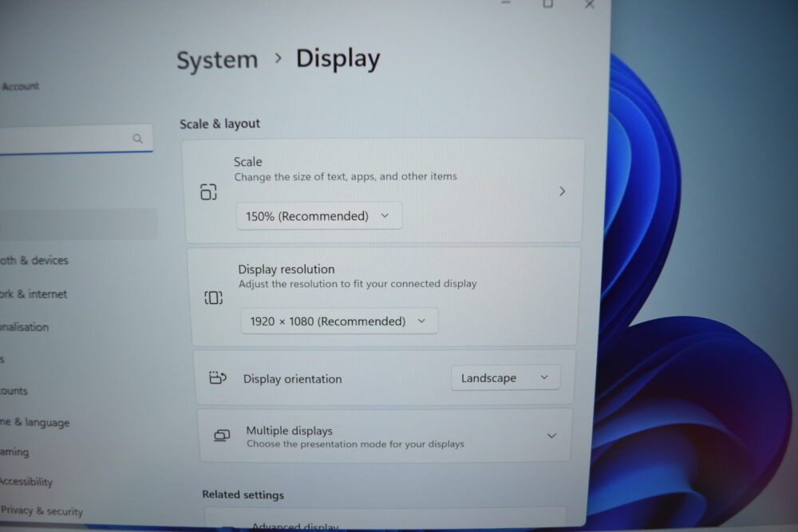Screen dimensions: 798x532
Task: Click the Account text in sidebar
Action: pos(21,86)
